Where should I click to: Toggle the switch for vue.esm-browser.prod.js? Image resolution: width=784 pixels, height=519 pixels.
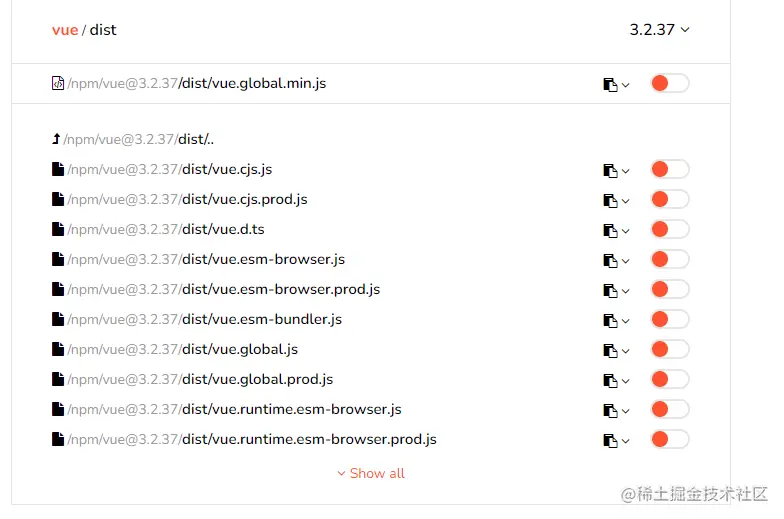[x=670, y=289]
